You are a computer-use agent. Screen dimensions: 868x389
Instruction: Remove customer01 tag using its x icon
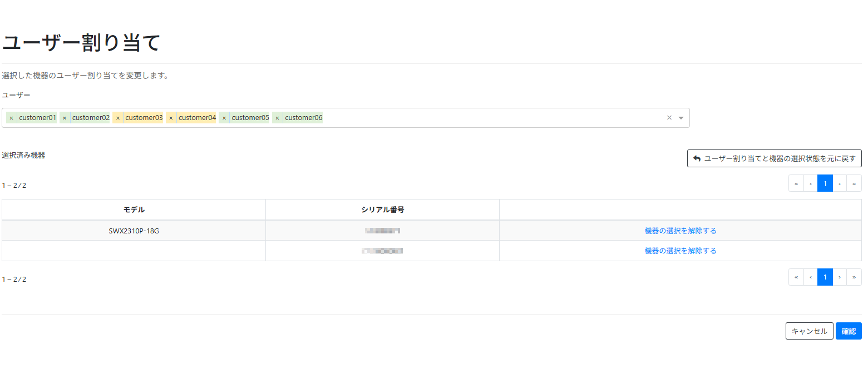click(11, 118)
